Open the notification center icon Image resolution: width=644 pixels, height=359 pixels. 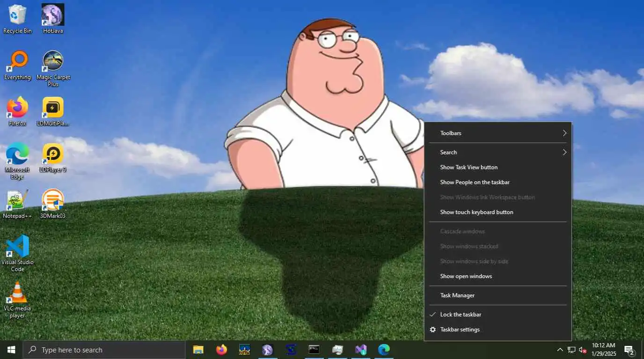click(629, 350)
